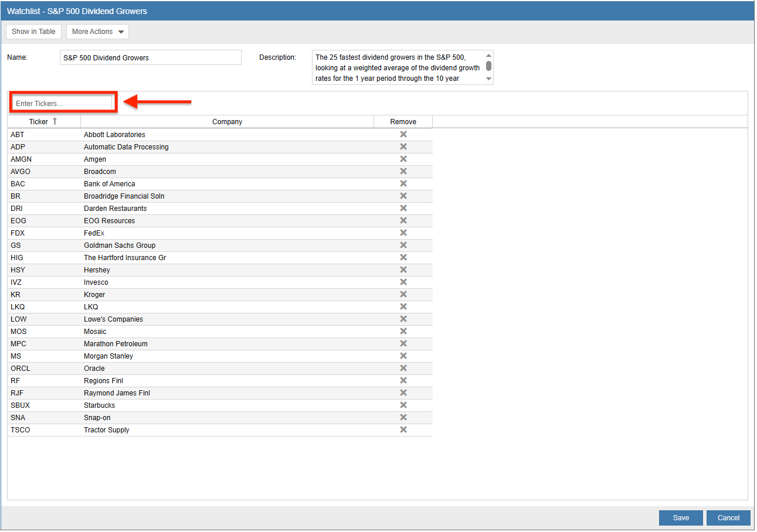This screenshot has width=757, height=532.
Task: Click the SNA ticker cell
Action: pos(44,418)
